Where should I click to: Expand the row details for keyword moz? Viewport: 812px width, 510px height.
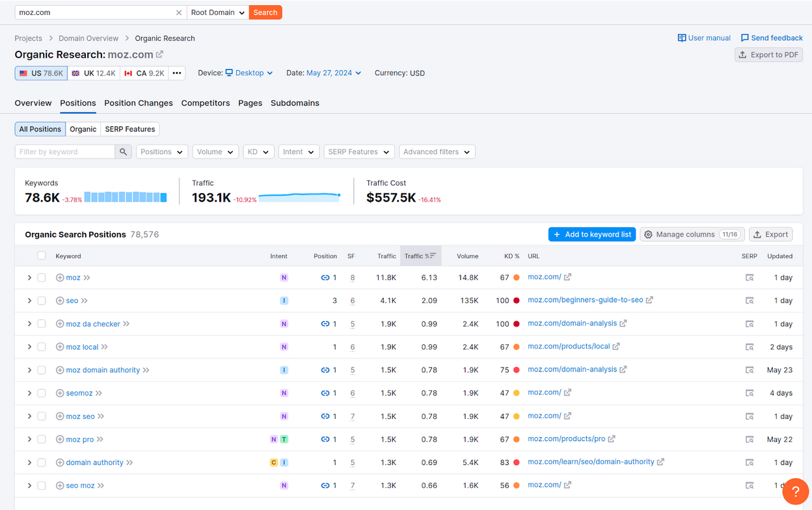pyautogui.click(x=29, y=278)
